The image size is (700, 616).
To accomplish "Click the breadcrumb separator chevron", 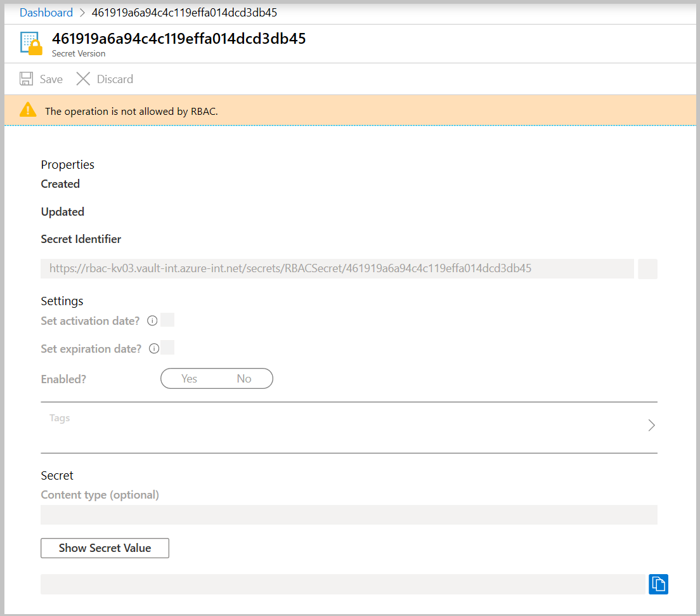I will coord(82,13).
